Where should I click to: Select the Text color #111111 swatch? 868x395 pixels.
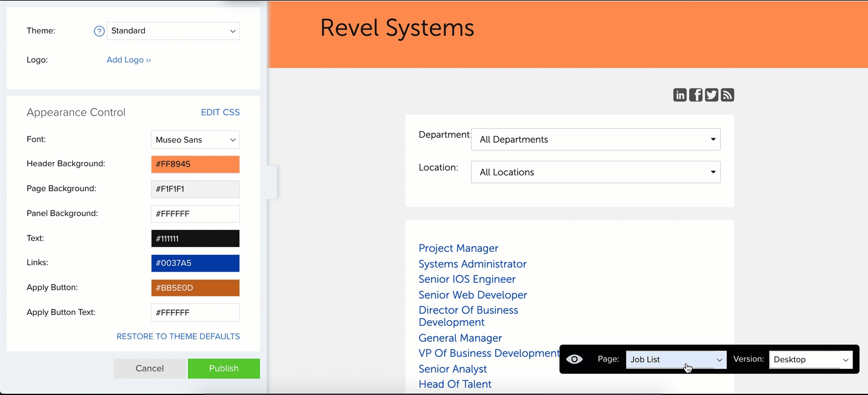click(195, 238)
